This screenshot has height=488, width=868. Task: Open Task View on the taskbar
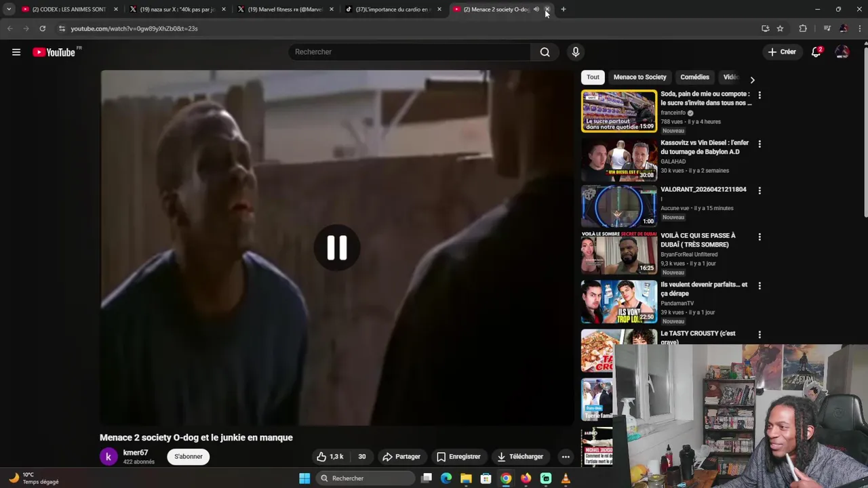coord(427,479)
